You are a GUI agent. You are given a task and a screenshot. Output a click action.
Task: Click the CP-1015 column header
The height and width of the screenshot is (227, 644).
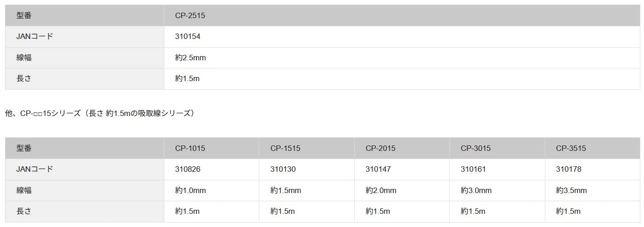click(190, 148)
